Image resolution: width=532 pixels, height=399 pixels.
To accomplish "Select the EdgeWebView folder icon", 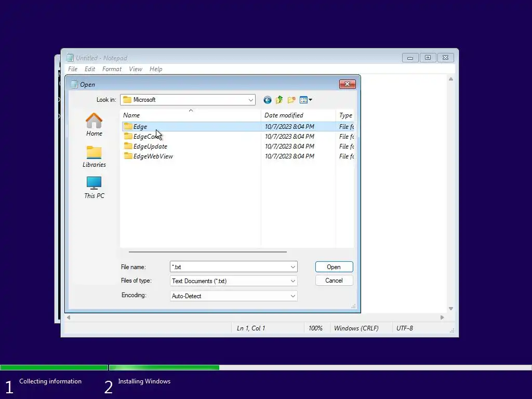I will [128, 156].
